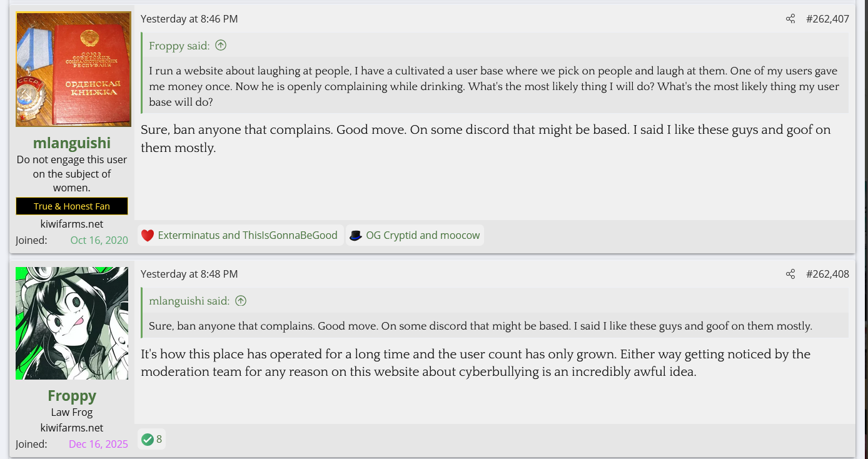Click 'Yesterday at 8:46 PM' timestamp
Image resolution: width=868 pixels, height=459 pixels.
pyautogui.click(x=189, y=19)
